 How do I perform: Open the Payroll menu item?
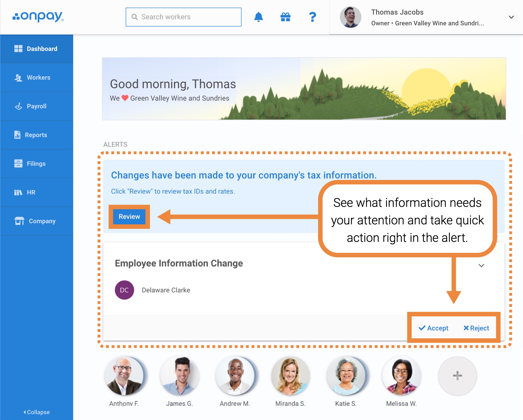click(36, 106)
